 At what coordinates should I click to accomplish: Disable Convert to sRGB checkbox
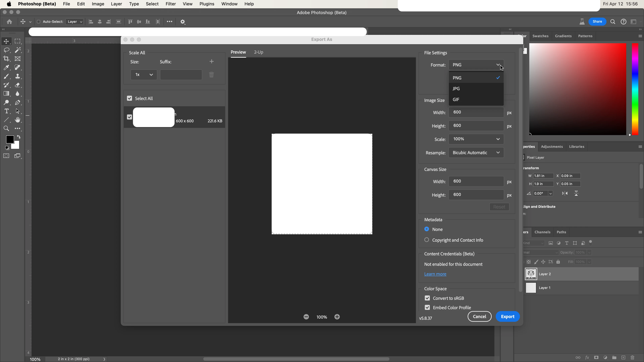(x=427, y=298)
